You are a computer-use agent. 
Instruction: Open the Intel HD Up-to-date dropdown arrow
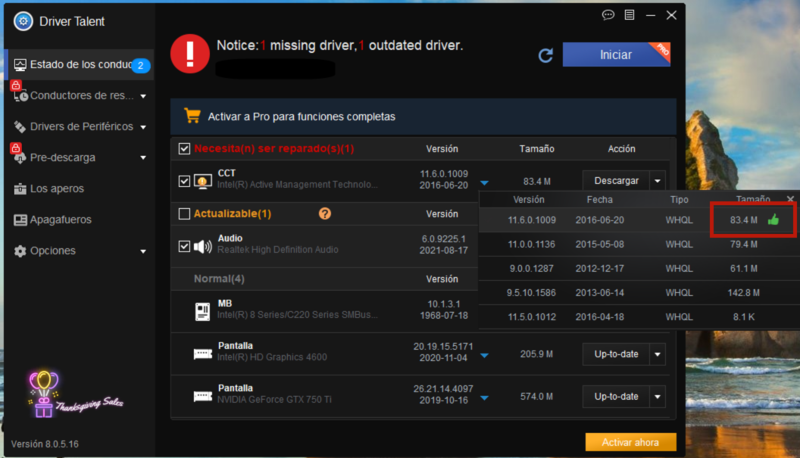coord(657,354)
